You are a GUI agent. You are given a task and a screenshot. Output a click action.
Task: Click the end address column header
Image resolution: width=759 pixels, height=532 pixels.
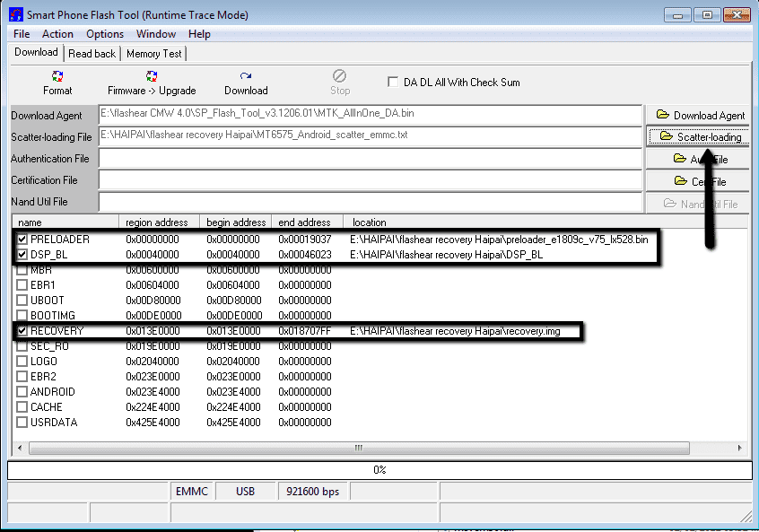(x=307, y=222)
